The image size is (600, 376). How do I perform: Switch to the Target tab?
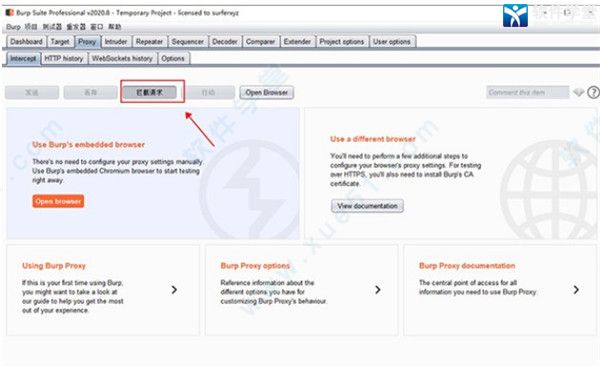(x=60, y=42)
